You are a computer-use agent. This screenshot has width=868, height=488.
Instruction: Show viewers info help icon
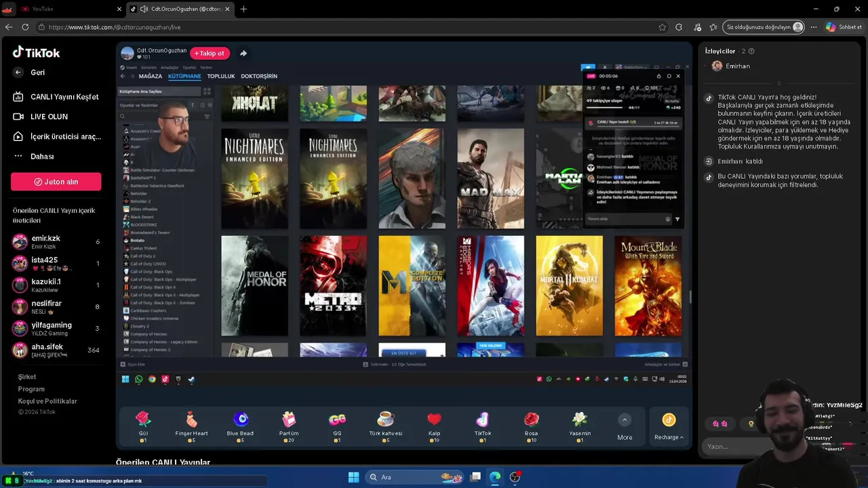tap(751, 51)
